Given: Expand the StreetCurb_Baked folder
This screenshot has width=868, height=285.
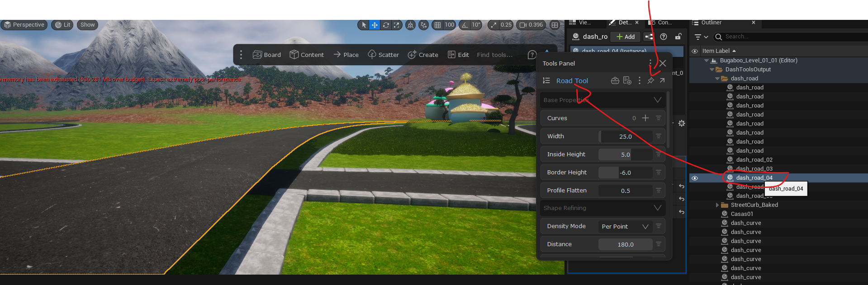Looking at the screenshot, I should point(717,205).
